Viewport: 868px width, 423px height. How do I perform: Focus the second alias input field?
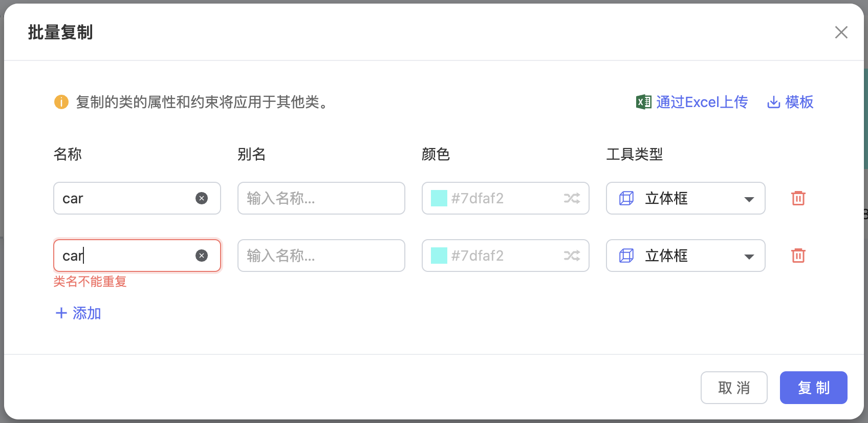(321, 256)
